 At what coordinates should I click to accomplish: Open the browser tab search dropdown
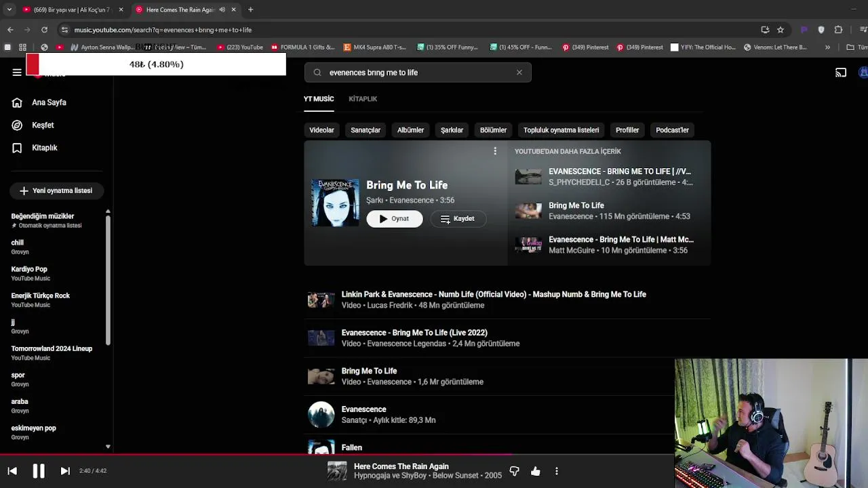(9, 9)
